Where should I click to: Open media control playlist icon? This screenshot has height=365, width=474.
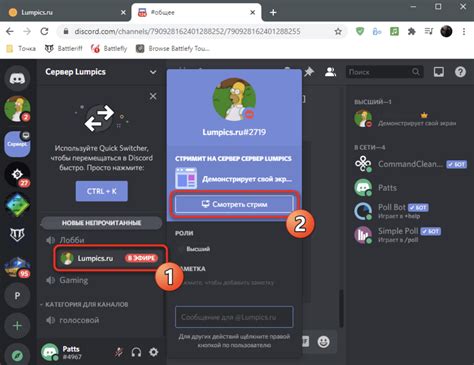pyautogui.click(x=429, y=31)
